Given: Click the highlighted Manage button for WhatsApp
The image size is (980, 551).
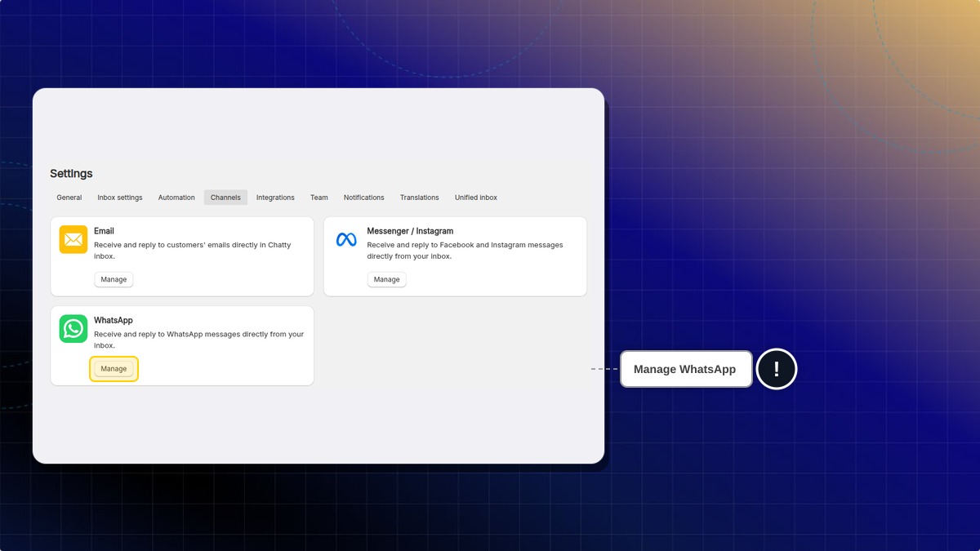Looking at the screenshot, I should pyautogui.click(x=114, y=369).
